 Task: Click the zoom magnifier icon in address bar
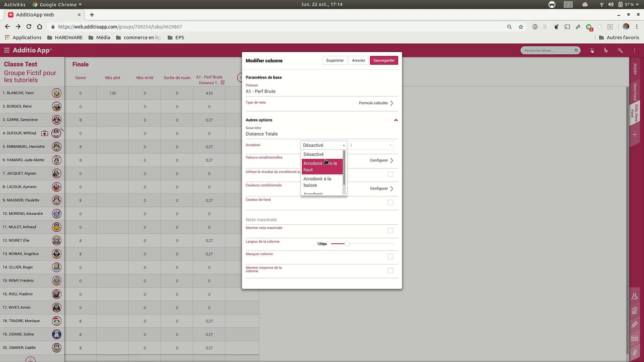(x=509, y=27)
